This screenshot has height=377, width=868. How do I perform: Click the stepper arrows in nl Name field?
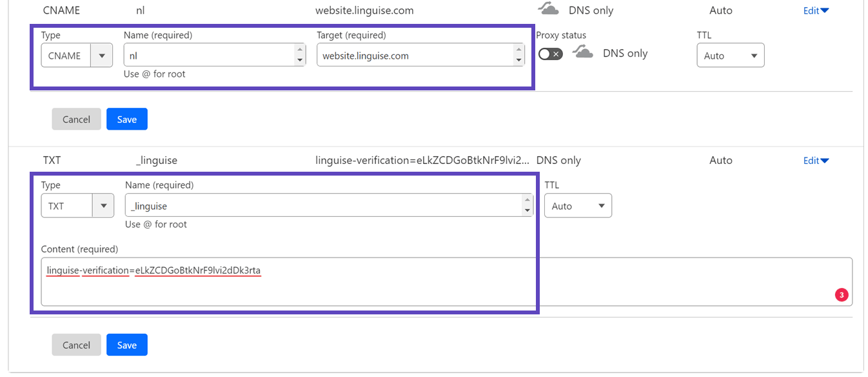pyautogui.click(x=299, y=56)
